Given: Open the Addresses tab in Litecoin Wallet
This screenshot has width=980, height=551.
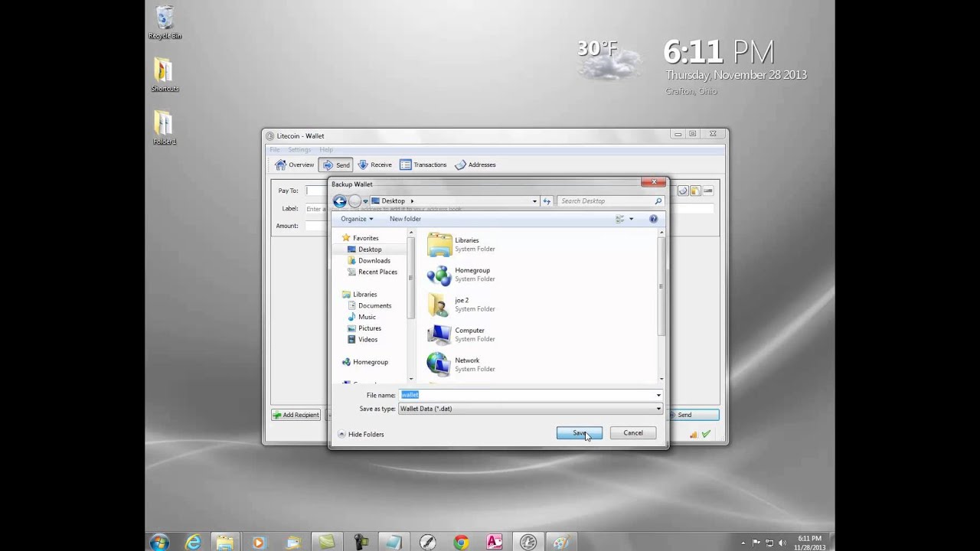Looking at the screenshot, I should pos(475,165).
